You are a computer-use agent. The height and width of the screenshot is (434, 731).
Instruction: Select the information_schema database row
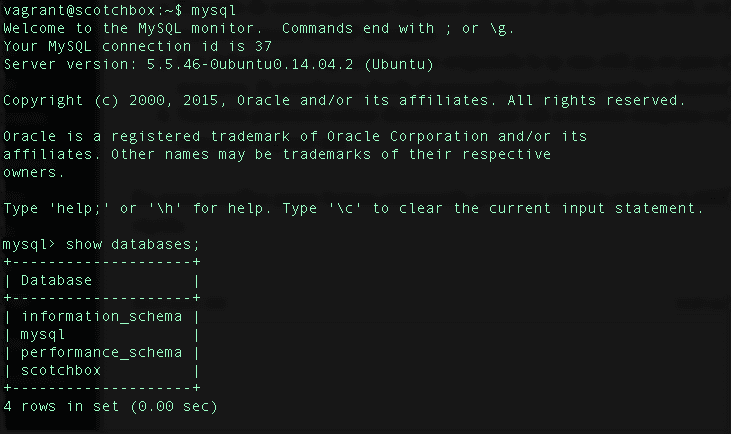click(x=101, y=316)
